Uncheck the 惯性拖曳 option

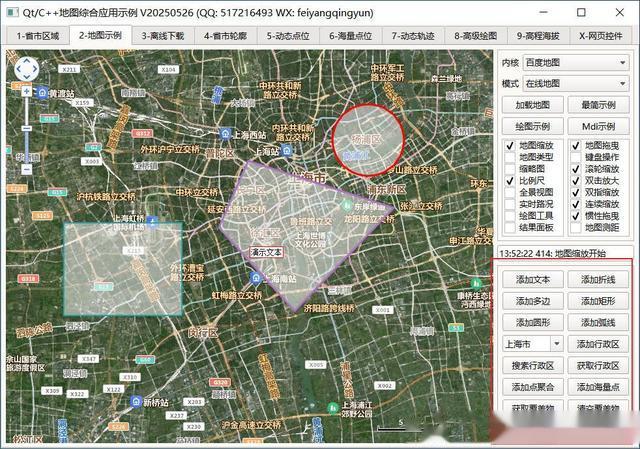point(576,216)
